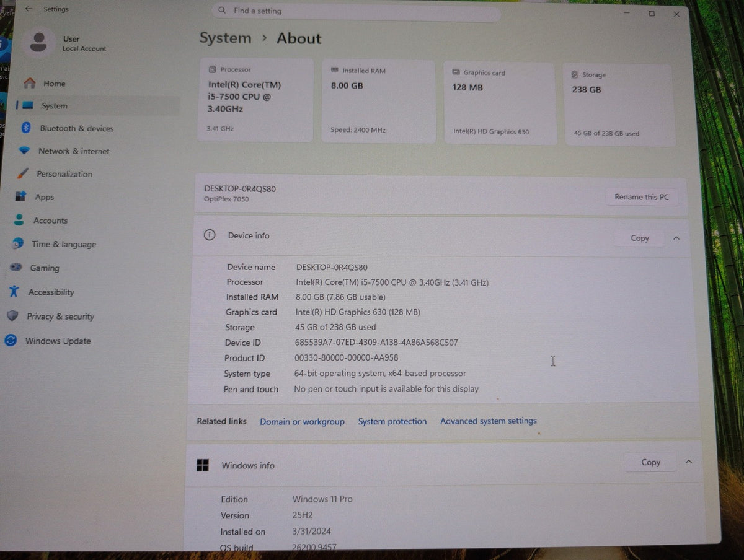Click the Installed on date 3/31/2024
The image size is (744, 560).
coord(311,532)
